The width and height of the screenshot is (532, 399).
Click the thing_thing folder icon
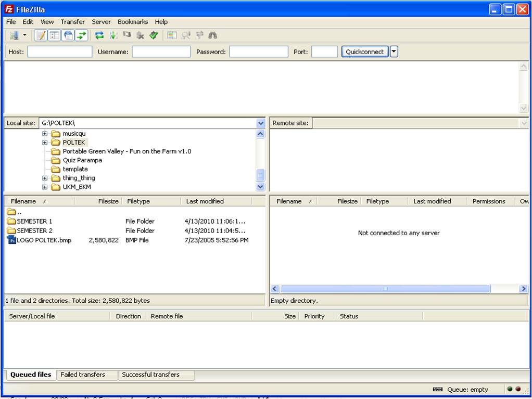click(56, 178)
